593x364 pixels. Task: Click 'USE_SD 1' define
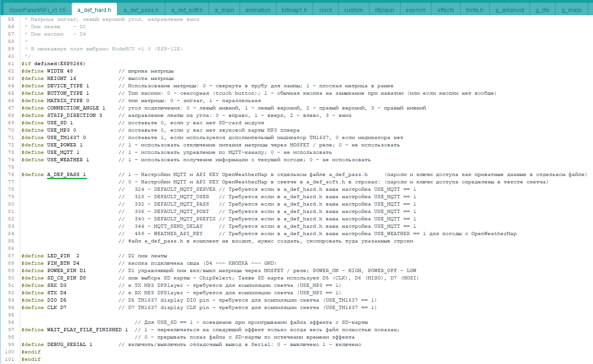pyautogui.click(x=60, y=123)
